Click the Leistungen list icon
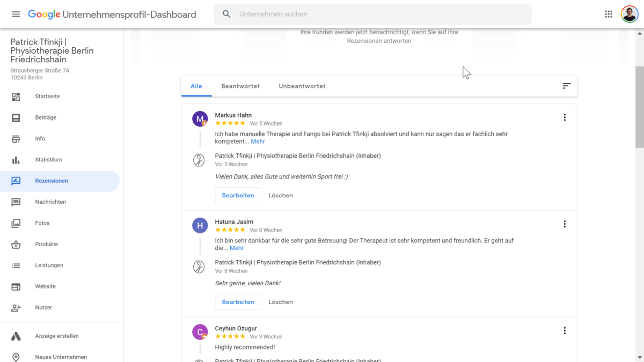644x362 pixels. coord(16,265)
